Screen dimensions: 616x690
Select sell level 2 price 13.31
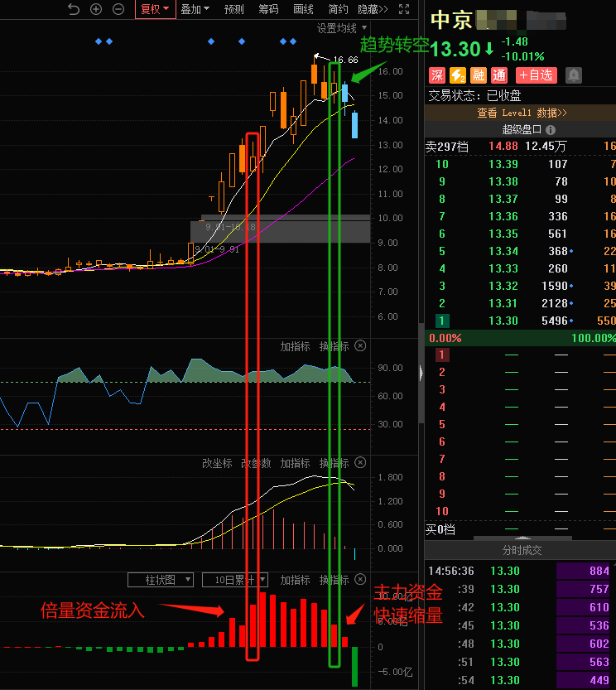tap(503, 303)
